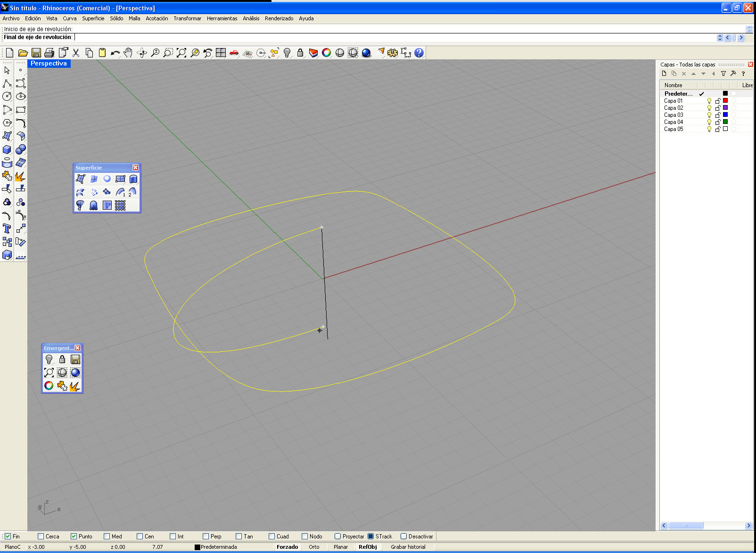Click the four viewports layout icon

[x=221, y=53]
